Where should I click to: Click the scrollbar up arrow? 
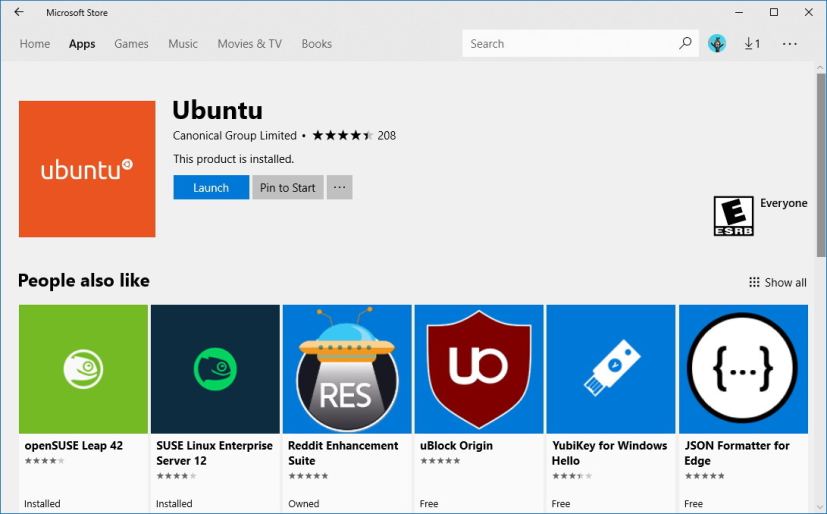(x=820, y=68)
